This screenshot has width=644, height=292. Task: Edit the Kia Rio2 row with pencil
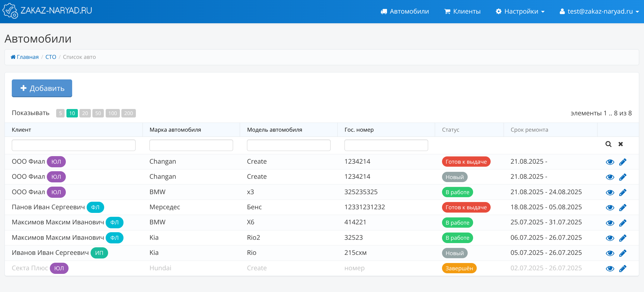pyautogui.click(x=623, y=238)
